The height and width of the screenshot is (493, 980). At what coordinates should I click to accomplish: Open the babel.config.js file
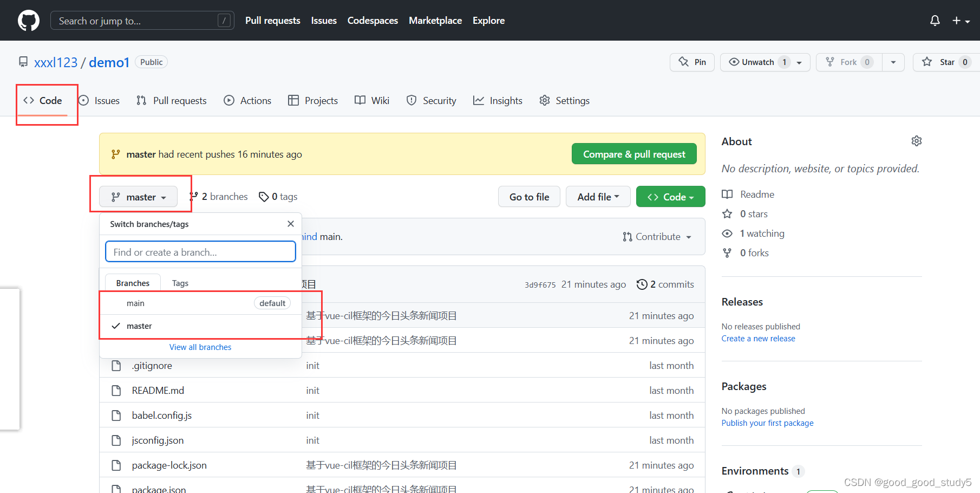coord(162,416)
